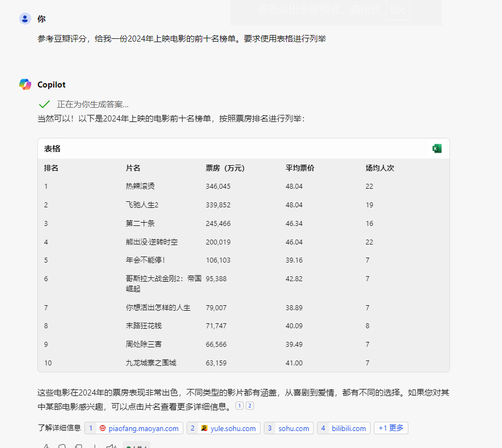Click the movie title 周处除三害
This screenshot has width=502, height=448.
coord(143,344)
